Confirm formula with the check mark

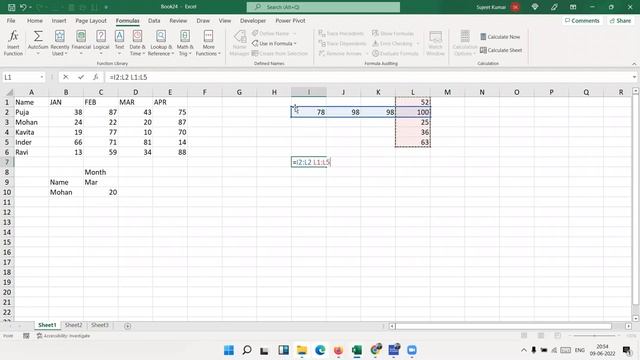81,77
